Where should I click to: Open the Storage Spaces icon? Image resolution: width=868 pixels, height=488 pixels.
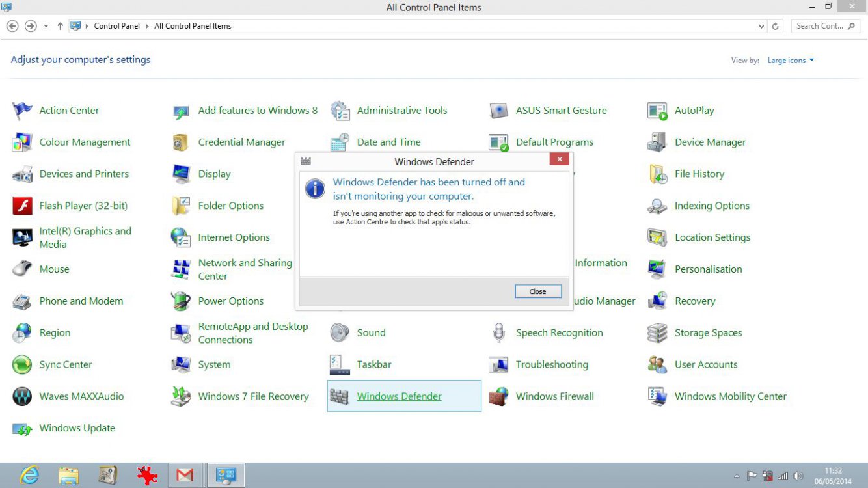tap(657, 333)
